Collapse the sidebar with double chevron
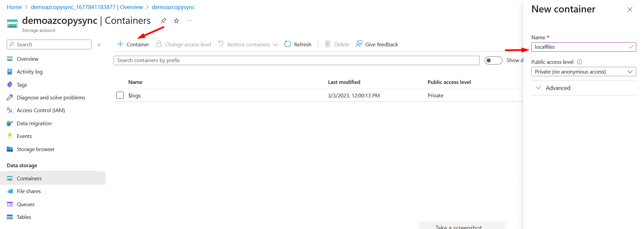This screenshot has height=229, width=644. pyautogui.click(x=99, y=45)
